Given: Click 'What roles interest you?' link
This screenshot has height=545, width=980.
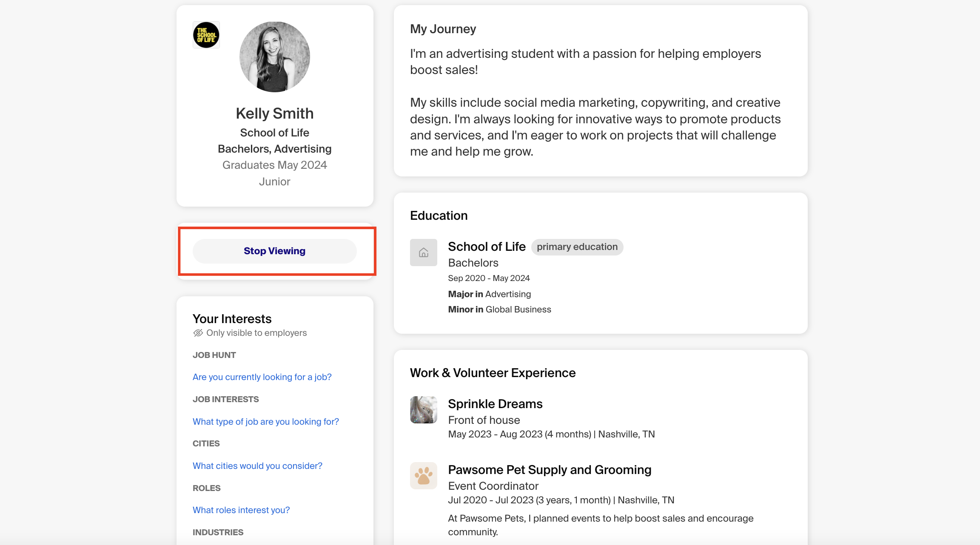Looking at the screenshot, I should 241,510.
